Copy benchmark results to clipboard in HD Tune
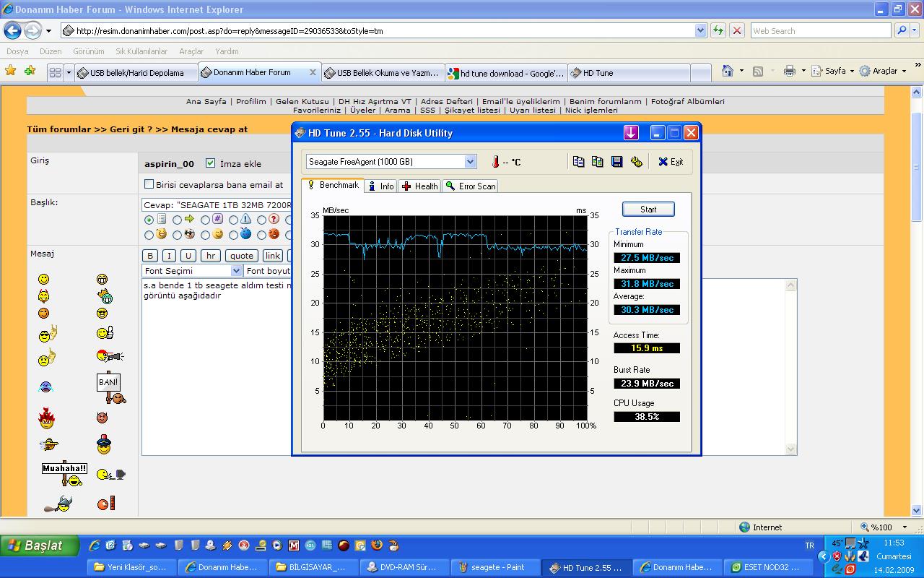 (578, 162)
